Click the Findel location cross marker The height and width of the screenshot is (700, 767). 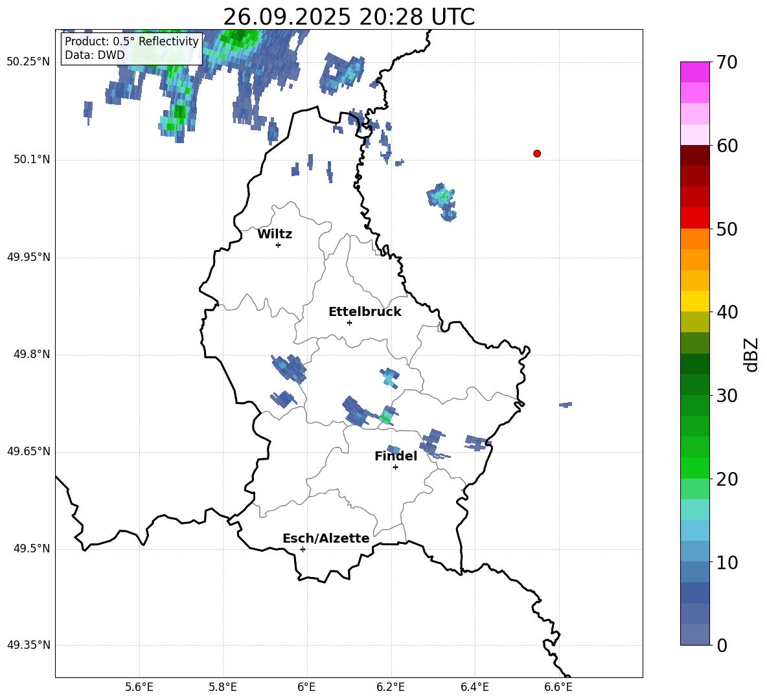tap(395, 468)
